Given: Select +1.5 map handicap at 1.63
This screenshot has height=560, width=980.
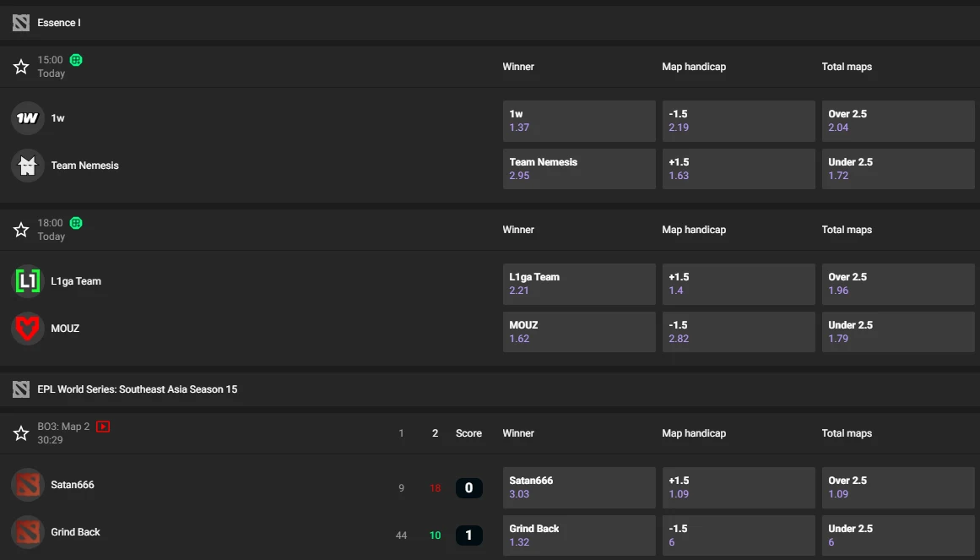Looking at the screenshot, I should [739, 168].
